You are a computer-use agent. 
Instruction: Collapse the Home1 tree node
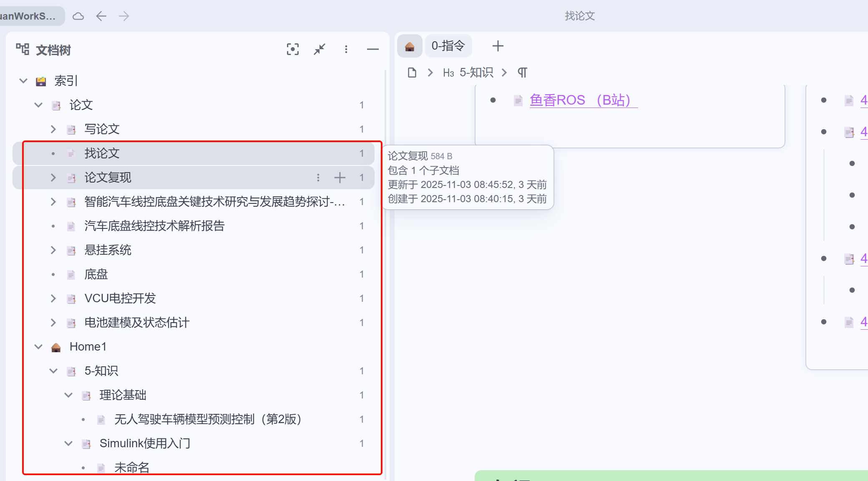pyautogui.click(x=38, y=347)
